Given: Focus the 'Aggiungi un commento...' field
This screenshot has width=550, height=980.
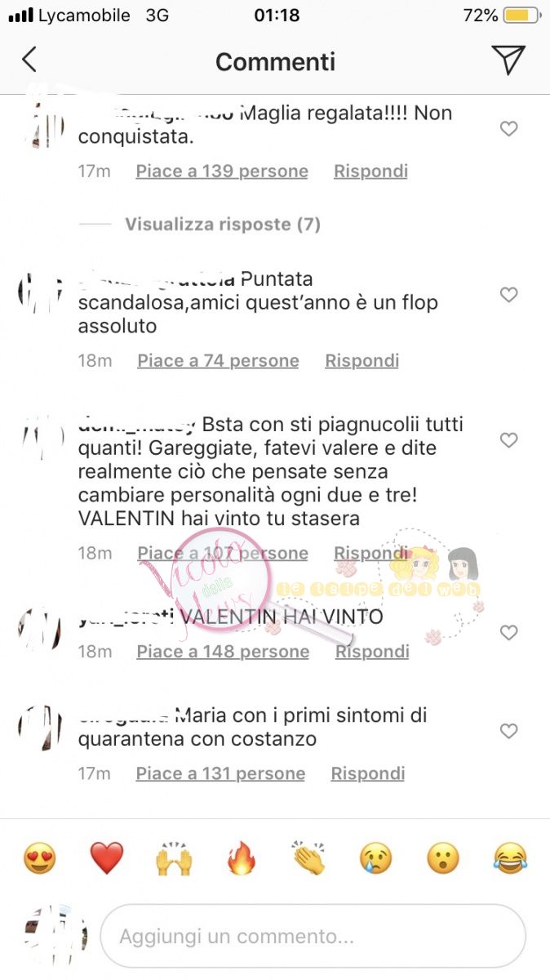Looking at the screenshot, I should click(x=313, y=936).
